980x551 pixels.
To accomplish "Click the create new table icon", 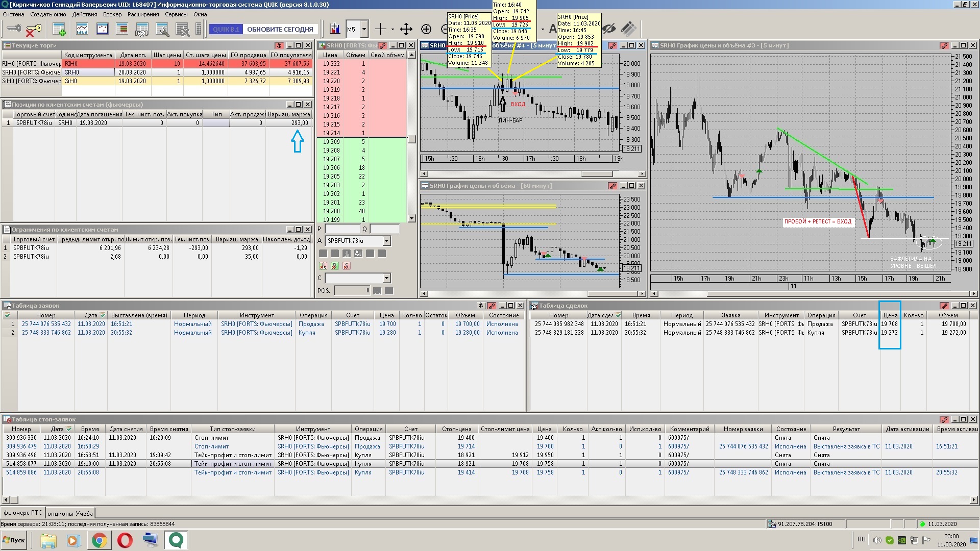I will click(x=59, y=29).
